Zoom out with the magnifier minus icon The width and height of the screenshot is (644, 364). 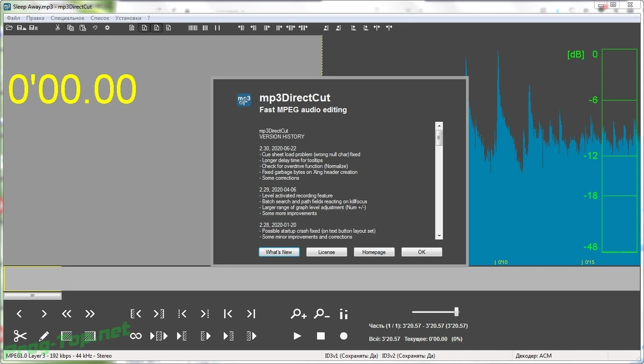pos(321,314)
